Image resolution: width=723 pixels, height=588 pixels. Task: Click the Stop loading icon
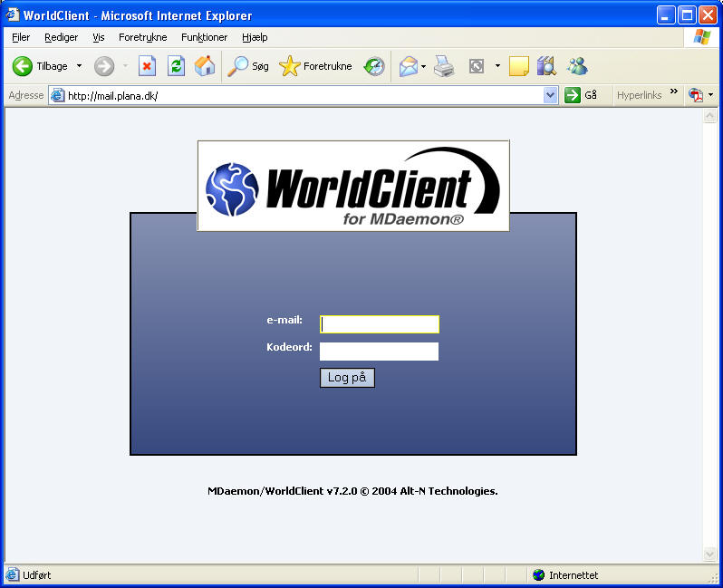147,66
